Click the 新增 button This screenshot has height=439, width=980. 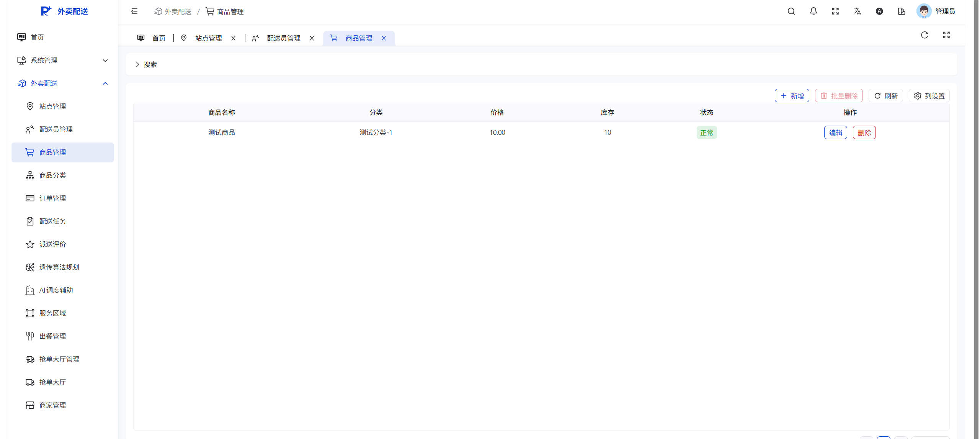792,96
